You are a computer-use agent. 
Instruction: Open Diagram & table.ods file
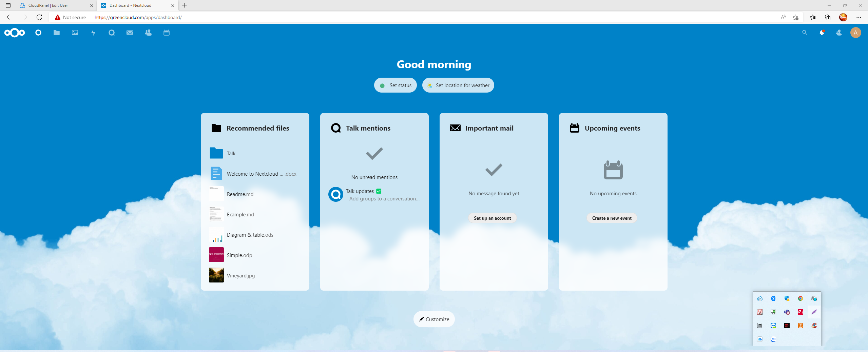(255, 235)
